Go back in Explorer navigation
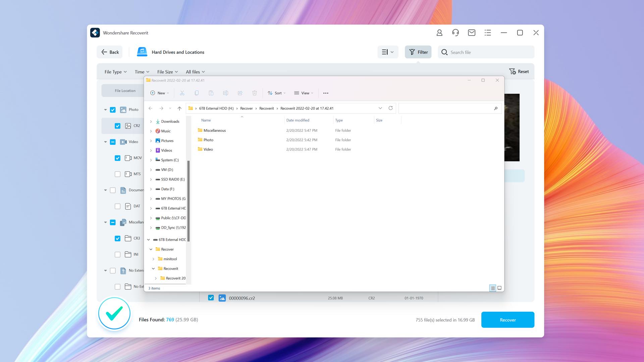644x362 pixels. pyautogui.click(x=151, y=108)
